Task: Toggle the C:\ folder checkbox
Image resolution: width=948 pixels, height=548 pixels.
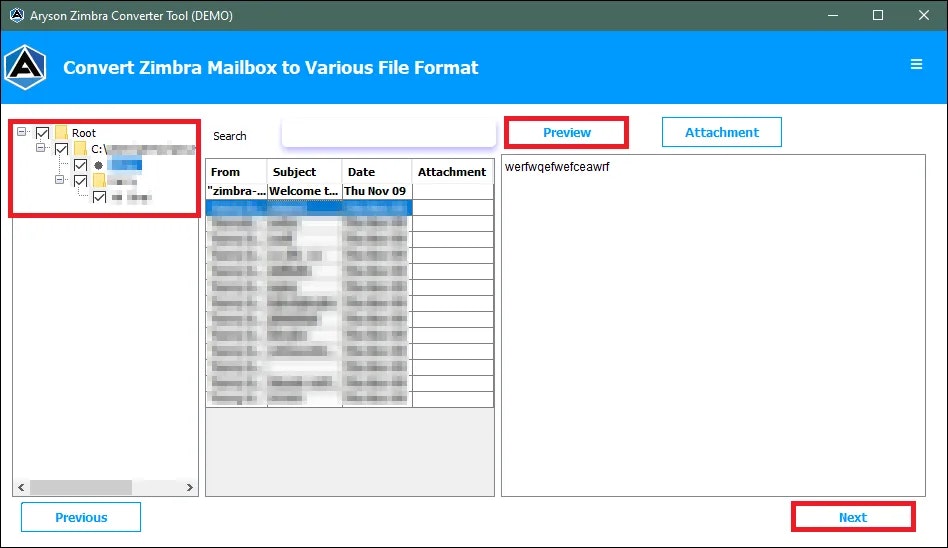Action: 62,149
